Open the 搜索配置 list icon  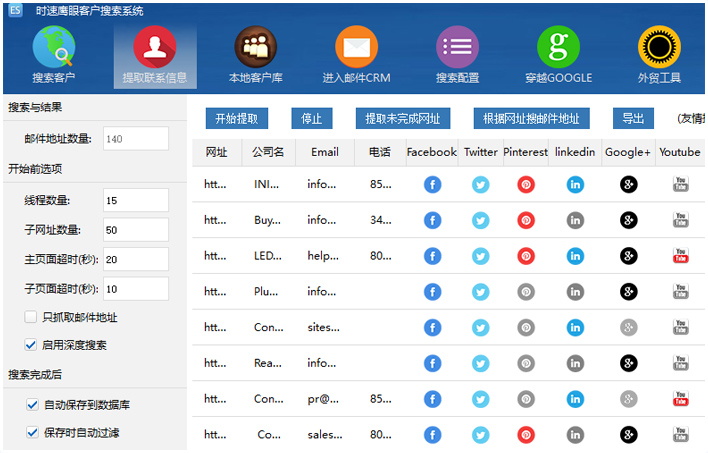(457, 47)
